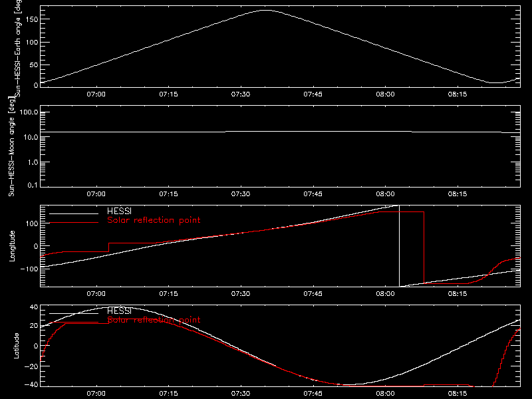Click the peak of the Earth angle curve
This screenshot has height=399, width=532.
267,11
